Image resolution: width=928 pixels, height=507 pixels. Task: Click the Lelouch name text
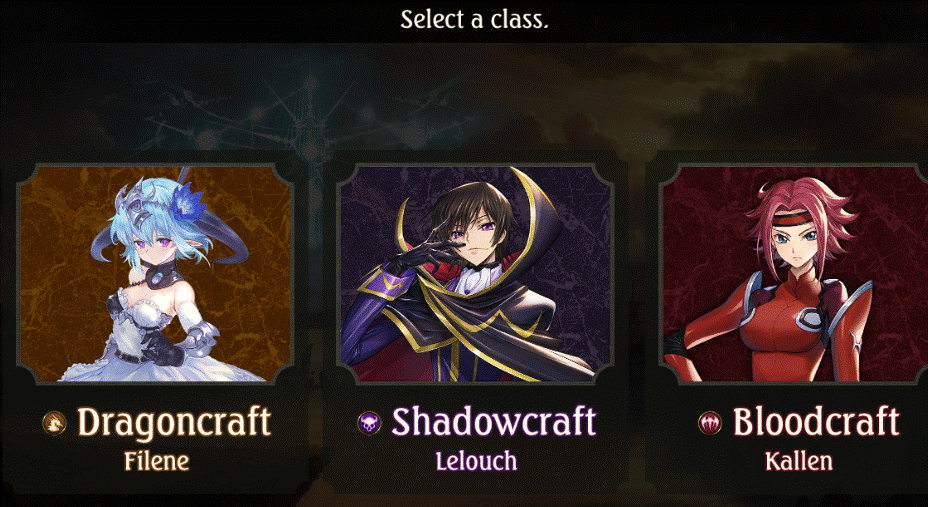pos(476,461)
